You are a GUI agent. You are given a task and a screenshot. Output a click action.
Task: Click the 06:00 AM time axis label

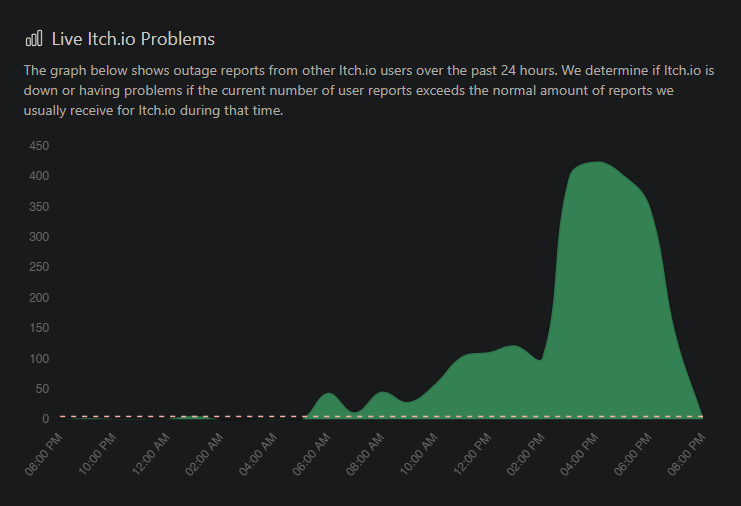click(x=313, y=451)
